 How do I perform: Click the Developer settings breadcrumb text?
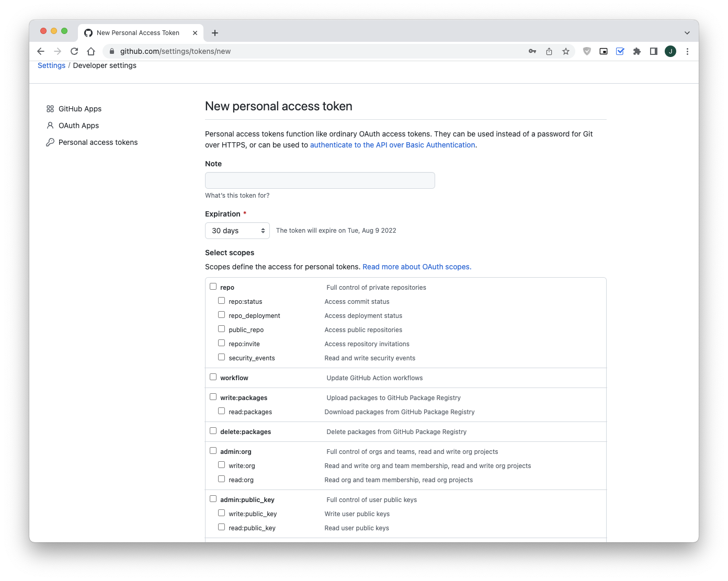tap(105, 65)
